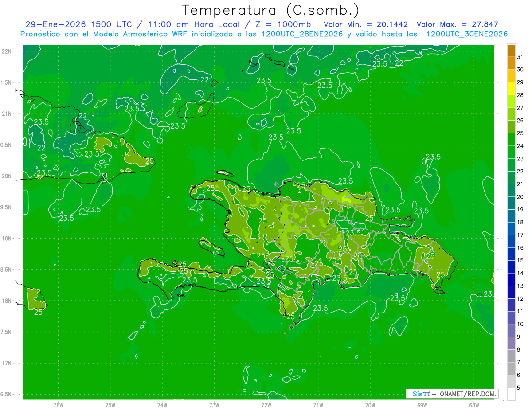532x411 pixels.
Task: Click the "1200UTC_28ENE2026" initialization time
Action: tap(301, 34)
